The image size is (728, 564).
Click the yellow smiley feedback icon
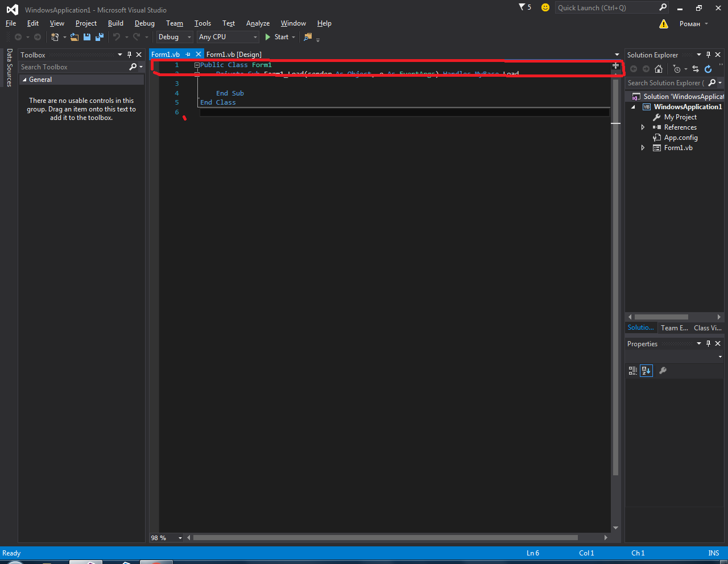pyautogui.click(x=545, y=7)
